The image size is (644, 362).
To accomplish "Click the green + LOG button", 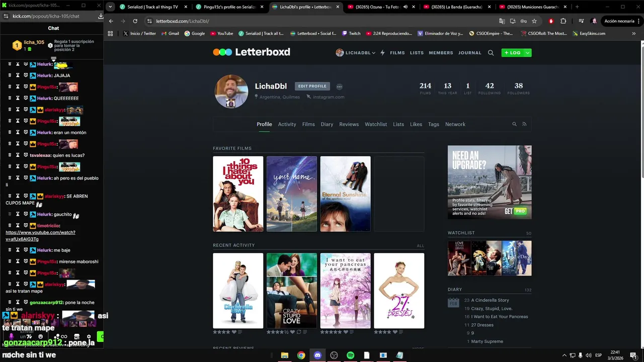I will pos(512,53).
